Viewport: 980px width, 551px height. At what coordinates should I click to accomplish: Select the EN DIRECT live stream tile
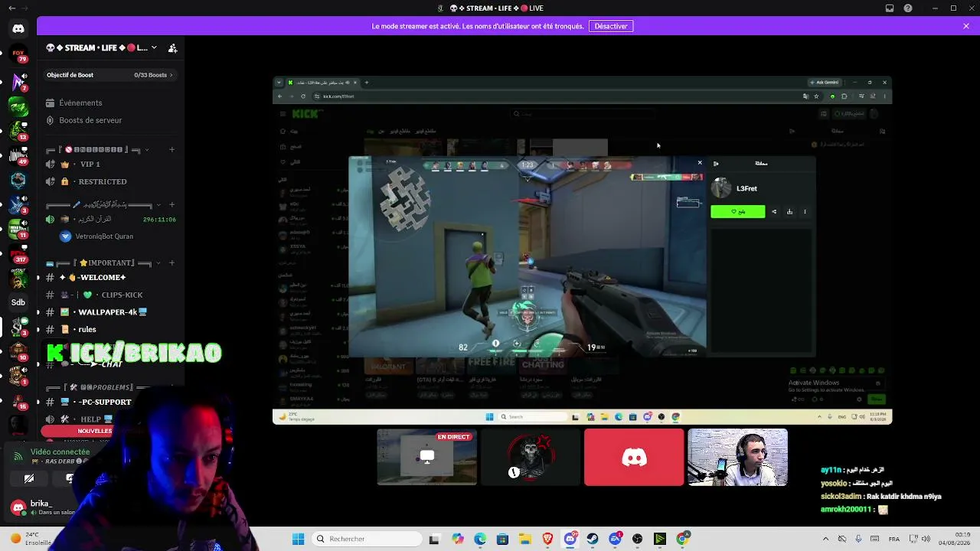[426, 457]
